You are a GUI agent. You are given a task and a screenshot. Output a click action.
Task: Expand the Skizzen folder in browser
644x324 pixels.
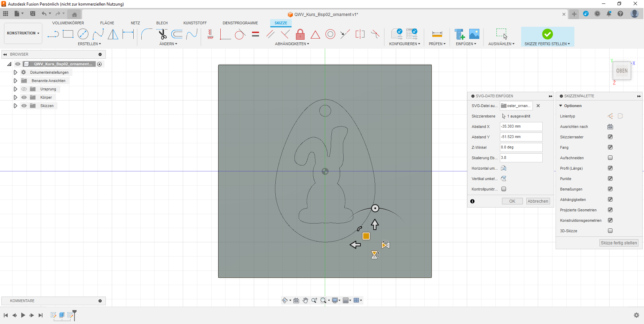(15, 106)
